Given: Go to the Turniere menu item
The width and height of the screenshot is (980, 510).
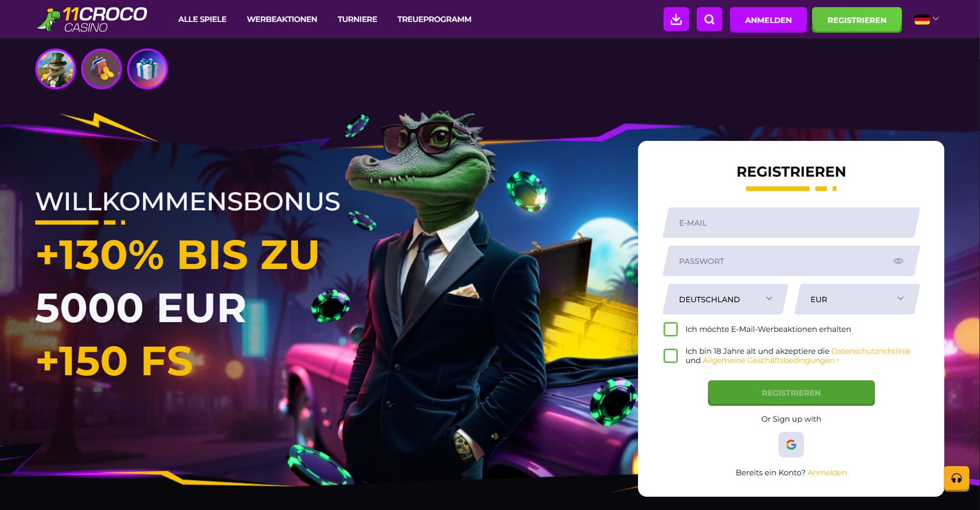Looking at the screenshot, I should (x=357, y=19).
